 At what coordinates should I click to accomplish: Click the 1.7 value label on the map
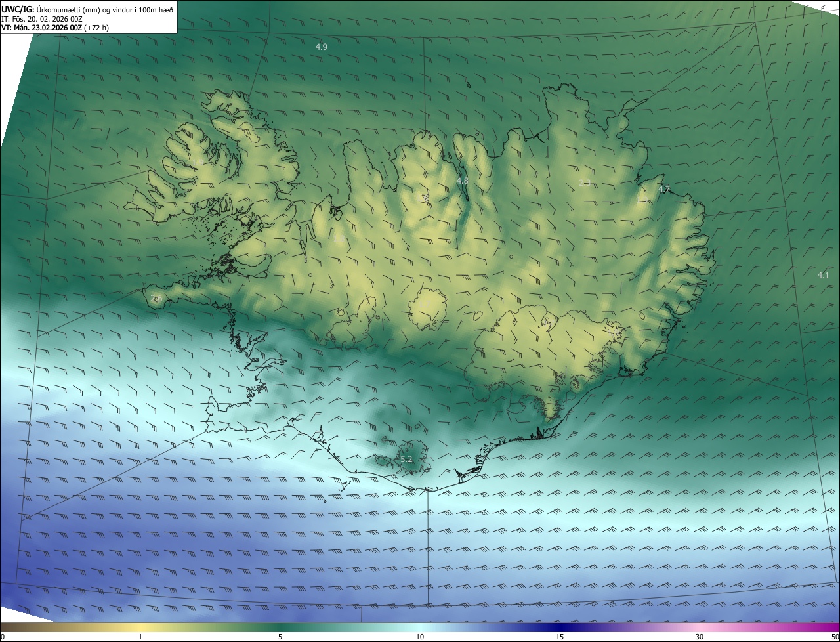425,304
